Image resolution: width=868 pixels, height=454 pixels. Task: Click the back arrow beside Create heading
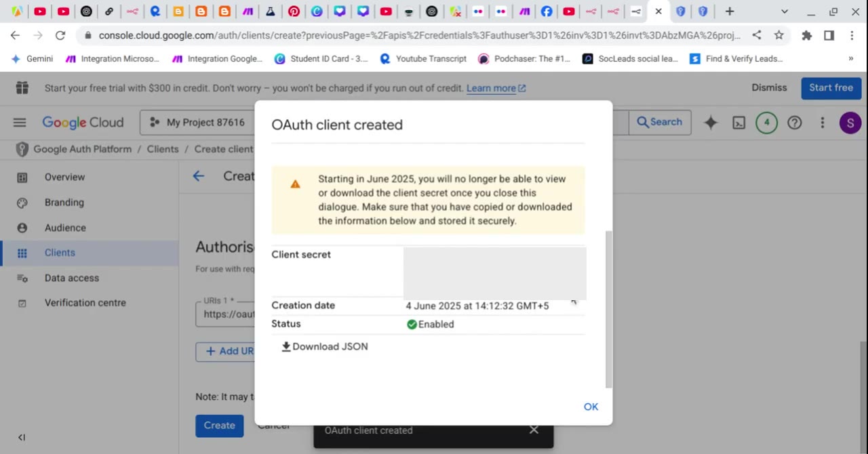(198, 176)
